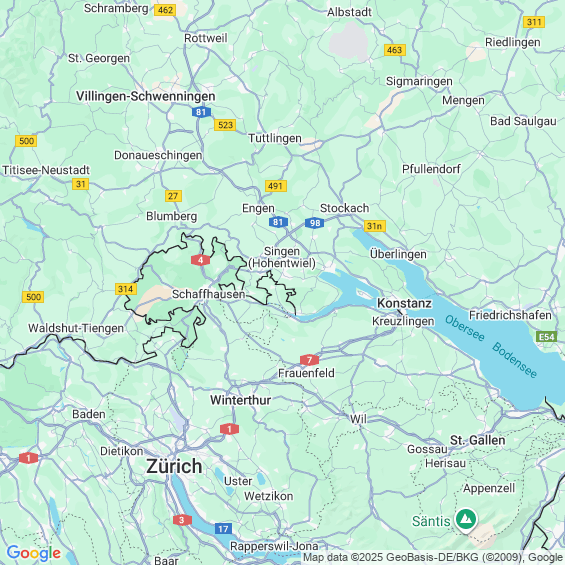Viewport: 565px width, 565px height.
Task: Click route 4 shield near Schaffhausen
Action: click(x=200, y=260)
